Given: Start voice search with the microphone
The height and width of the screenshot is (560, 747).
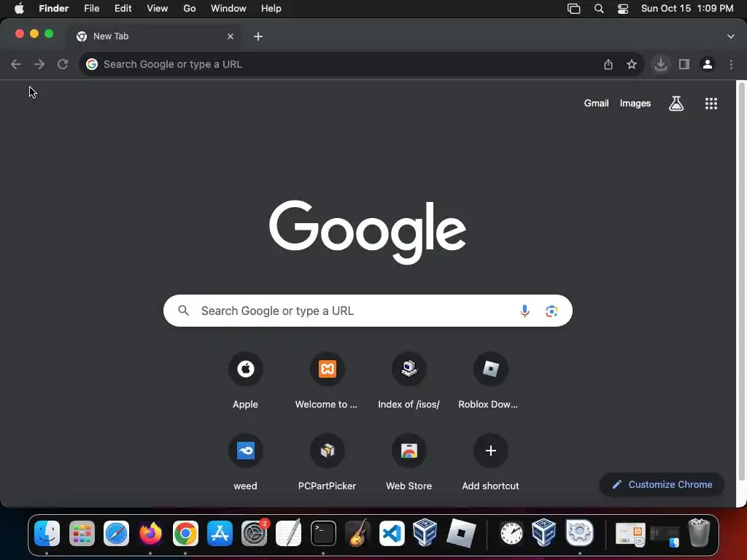Looking at the screenshot, I should point(525,311).
